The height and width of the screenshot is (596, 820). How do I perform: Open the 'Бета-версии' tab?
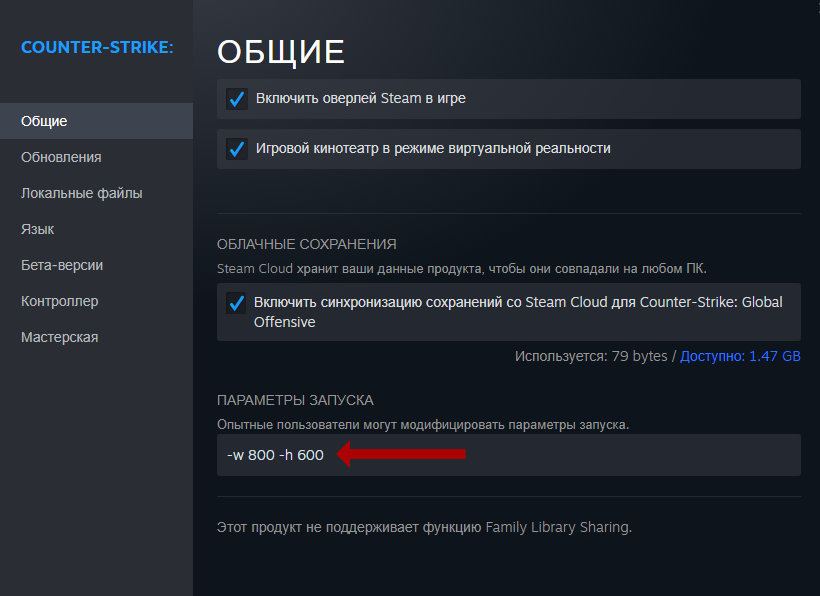tap(62, 265)
